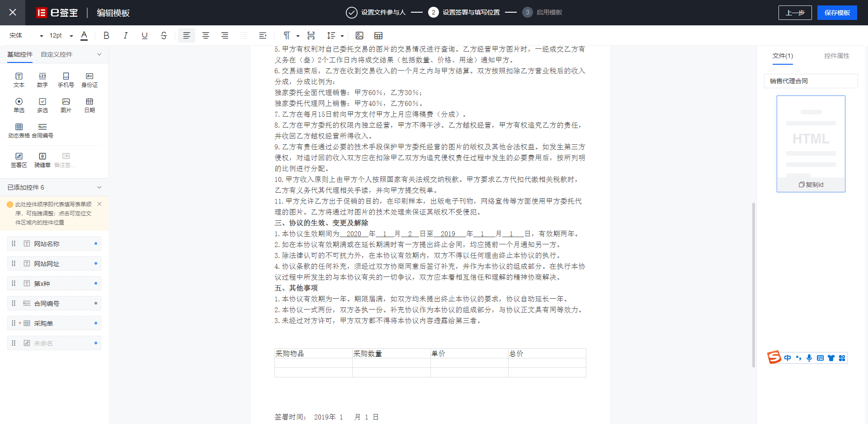Viewport: 868px width, 424px height.
Task: Toggle italic formatting
Action: pyautogui.click(x=125, y=35)
